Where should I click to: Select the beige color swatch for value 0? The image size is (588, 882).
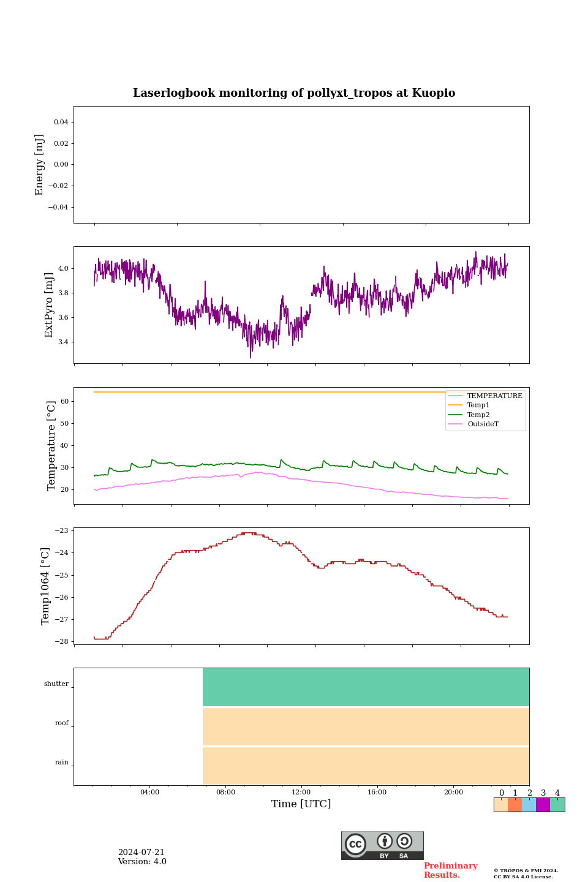(501, 805)
